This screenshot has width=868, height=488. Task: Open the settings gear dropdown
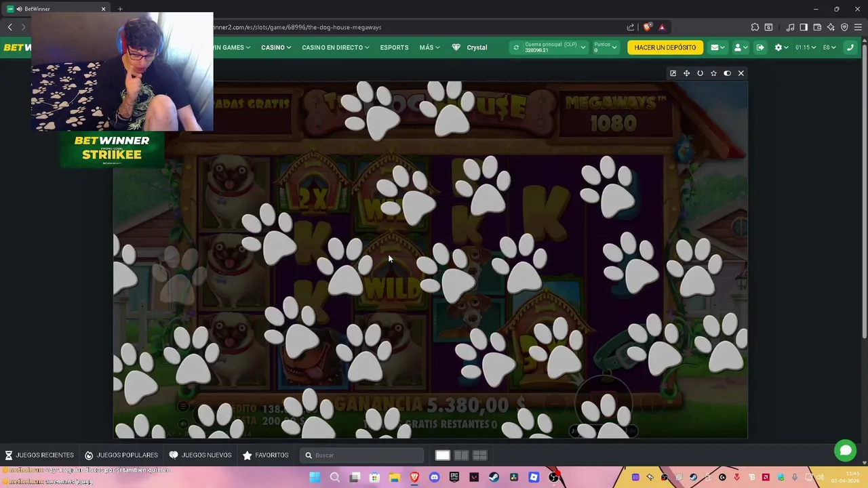point(781,47)
